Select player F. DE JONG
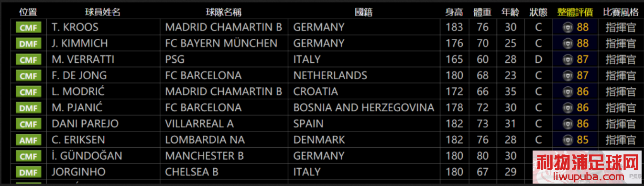Viewport: 644px width, 186px height. coord(79,75)
